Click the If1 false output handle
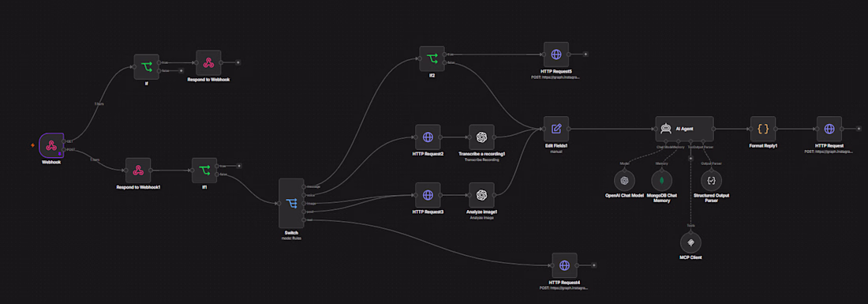Viewport: 868px width, 304px height. pyautogui.click(x=217, y=174)
